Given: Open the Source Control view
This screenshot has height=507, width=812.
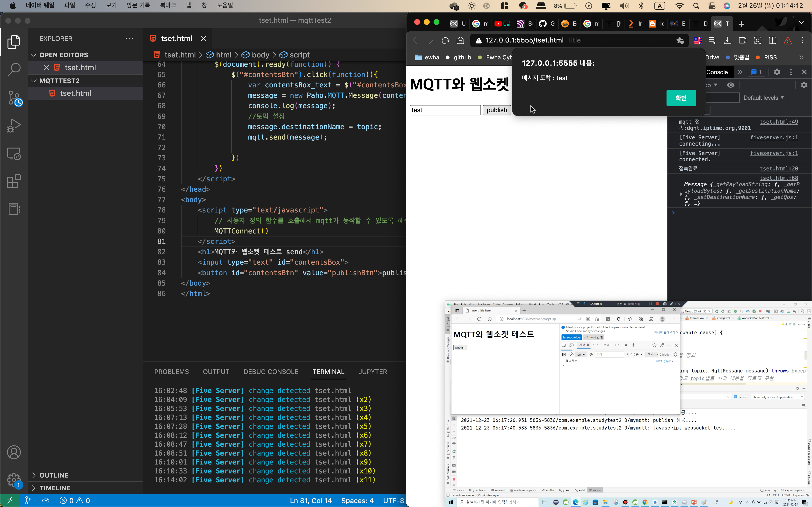Looking at the screenshot, I should coord(14,98).
